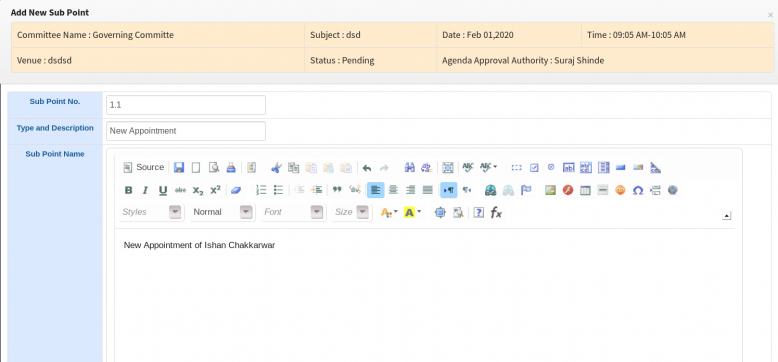
Task: Collapse the editor toolbar with the arrow
Action: pyautogui.click(x=726, y=215)
